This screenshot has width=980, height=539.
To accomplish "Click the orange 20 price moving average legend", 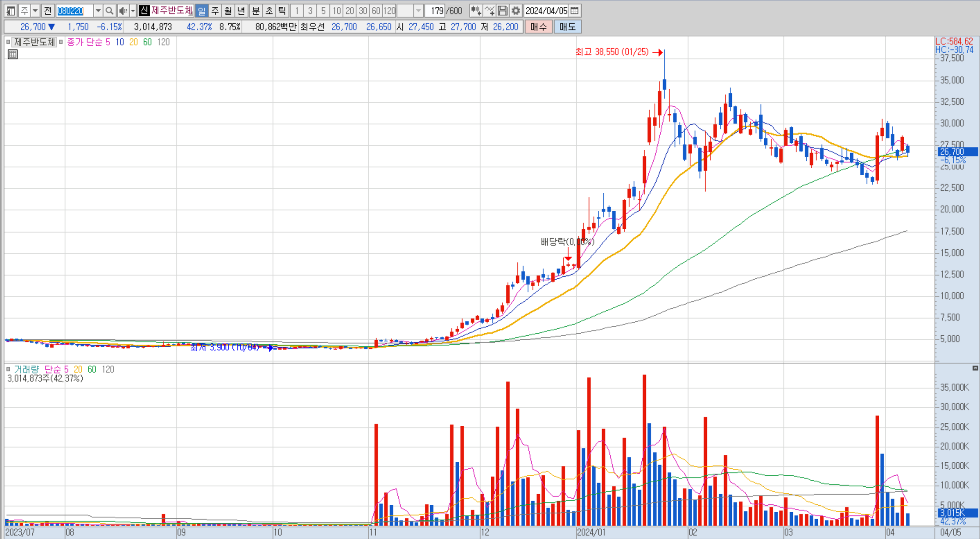I will coord(134,42).
